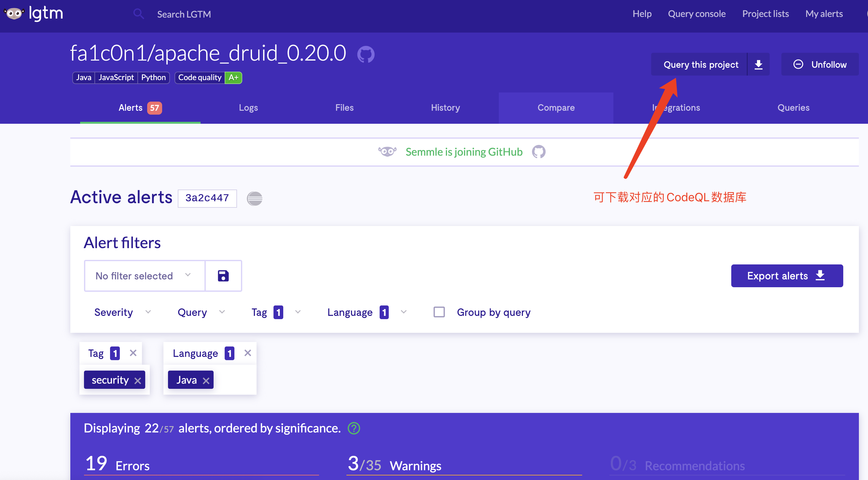Switch to the Files tab
Screen dimensions: 868x480
click(x=344, y=107)
